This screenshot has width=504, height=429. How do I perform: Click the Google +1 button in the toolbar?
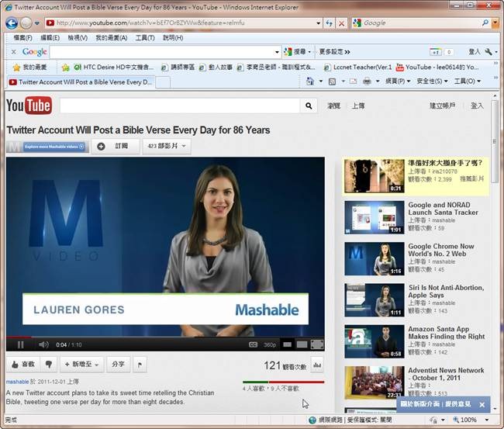click(435, 52)
